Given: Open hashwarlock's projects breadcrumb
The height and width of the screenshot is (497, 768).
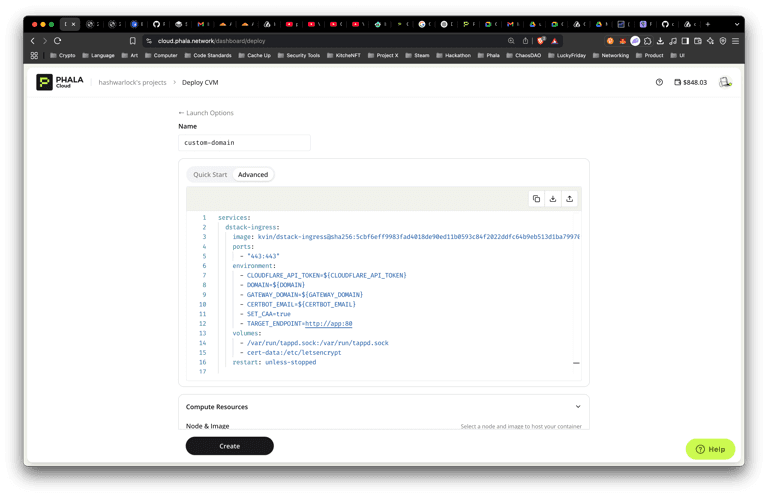Looking at the screenshot, I should (x=132, y=82).
